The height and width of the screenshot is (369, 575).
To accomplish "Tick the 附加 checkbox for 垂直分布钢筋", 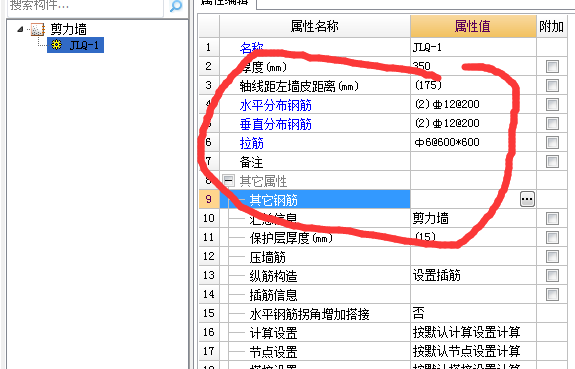I will pyautogui.click(x=552, y=123).
